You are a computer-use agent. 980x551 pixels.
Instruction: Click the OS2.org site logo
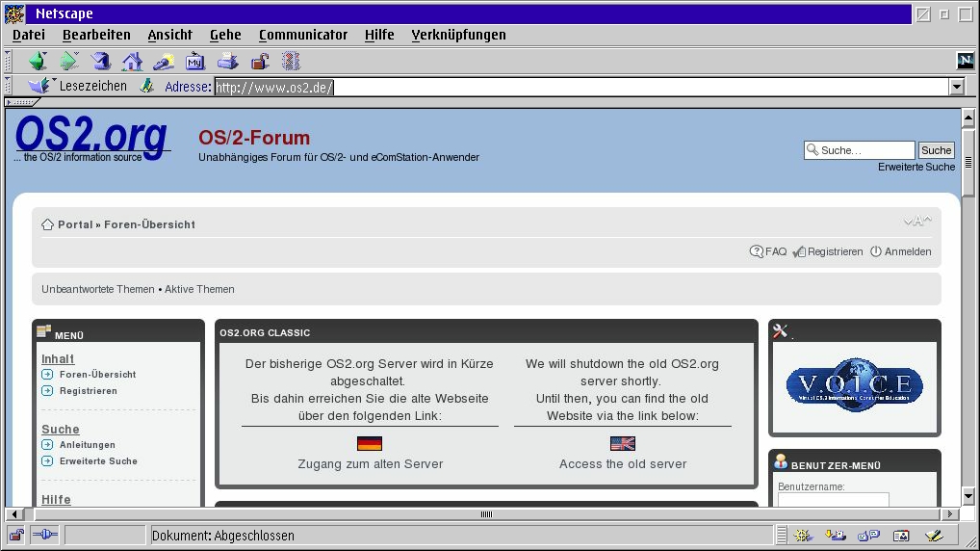click(91, 139)
